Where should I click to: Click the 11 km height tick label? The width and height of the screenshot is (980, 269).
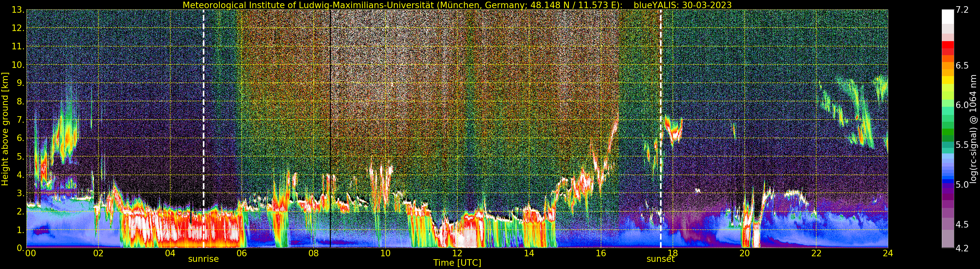tap(19, 46)
